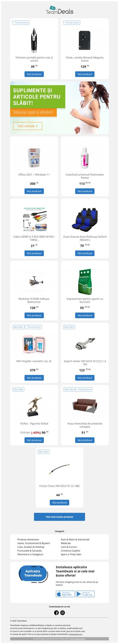Screen dimensions: 119x644
Task: Click the football trophy figurine image
Action: tap(34, 407)
